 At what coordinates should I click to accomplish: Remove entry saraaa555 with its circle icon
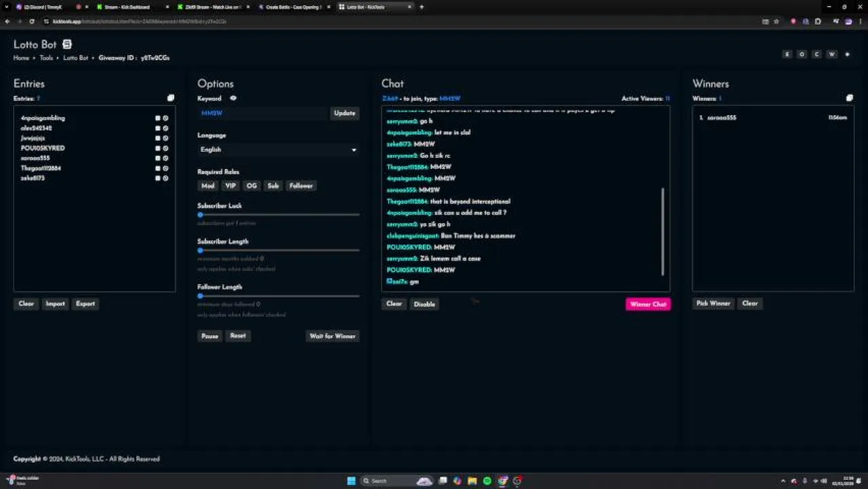(165, 158)
